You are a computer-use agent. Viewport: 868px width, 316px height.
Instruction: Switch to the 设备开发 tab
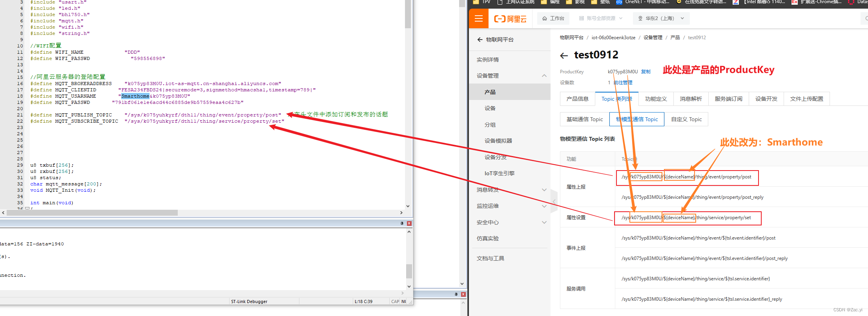coord(766,99)
